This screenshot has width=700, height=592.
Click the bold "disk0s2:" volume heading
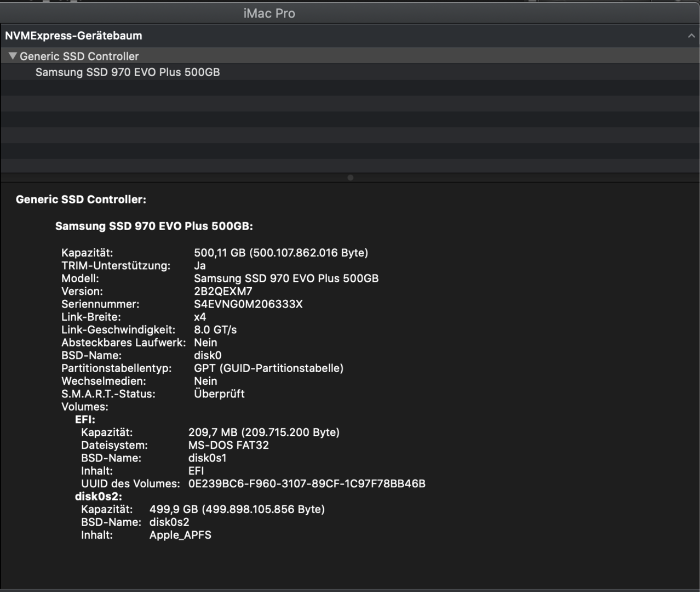click(x=99, y=497)
